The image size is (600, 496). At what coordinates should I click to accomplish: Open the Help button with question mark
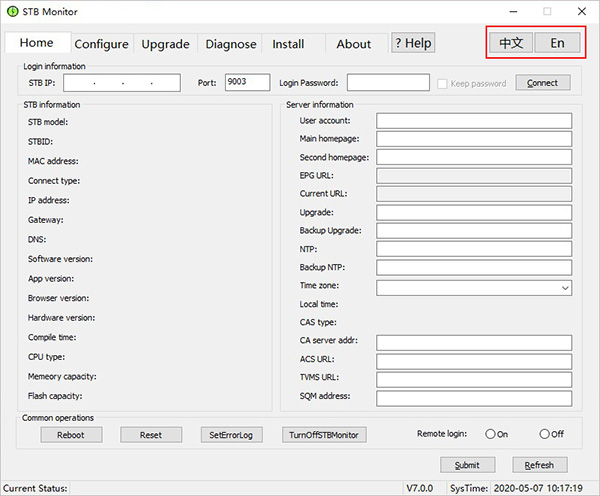[412, 43]
